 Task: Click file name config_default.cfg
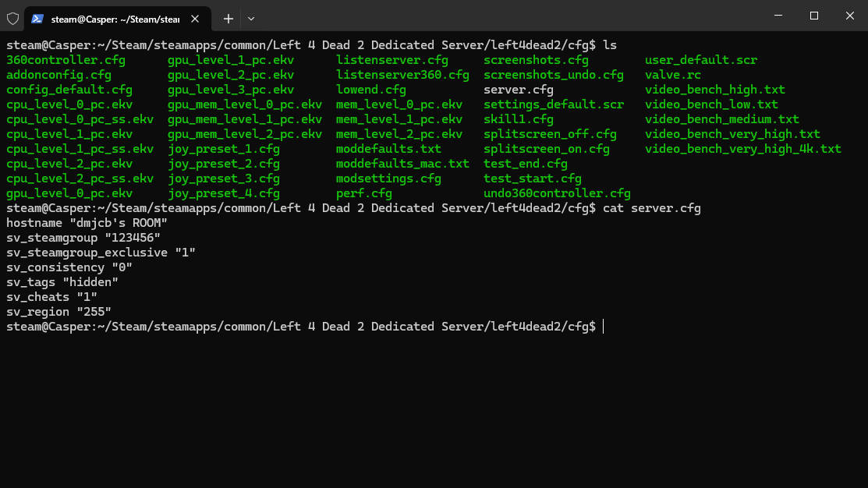click(x=69, y=90)
